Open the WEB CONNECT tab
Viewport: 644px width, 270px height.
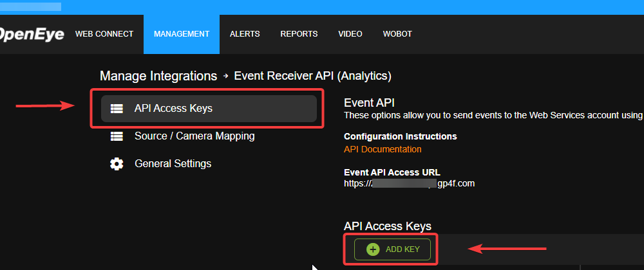coord(104,34)
